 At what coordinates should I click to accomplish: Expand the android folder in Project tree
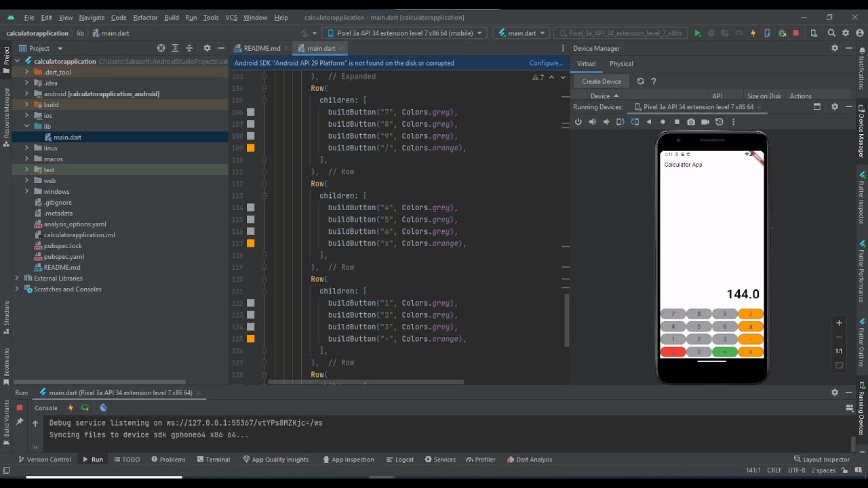coord(27,94)
